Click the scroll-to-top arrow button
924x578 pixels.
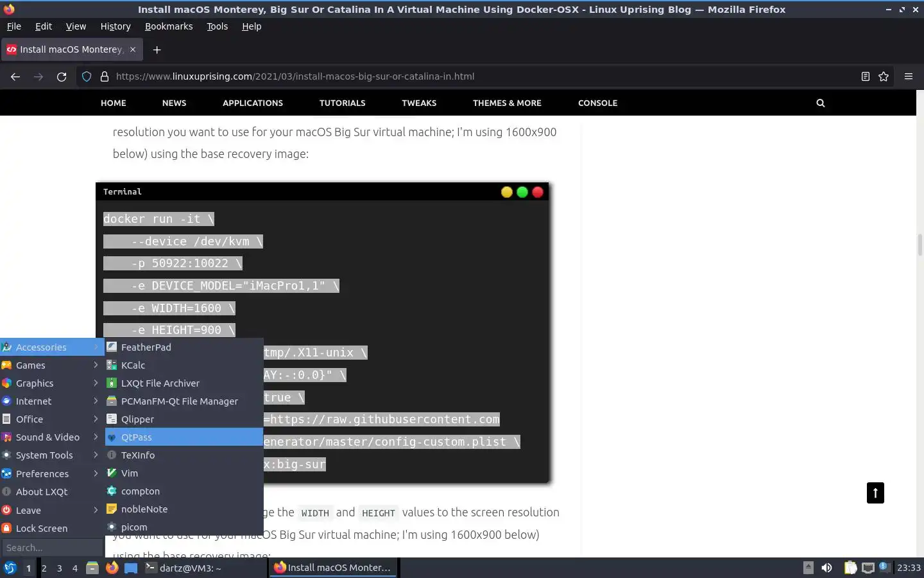[875, 493]
